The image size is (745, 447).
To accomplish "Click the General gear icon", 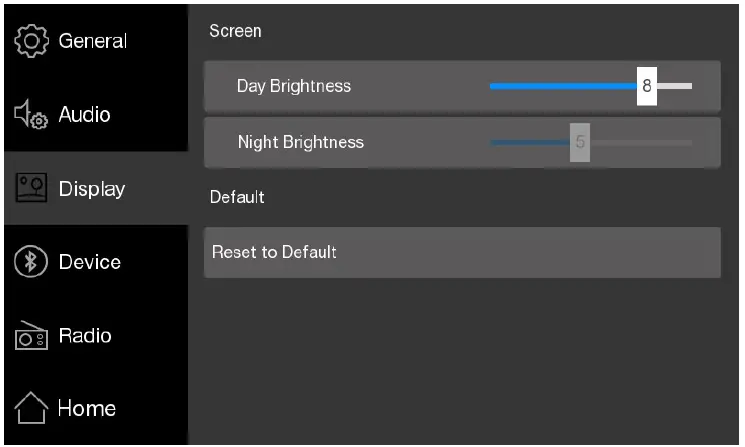I will pos(31,41).
